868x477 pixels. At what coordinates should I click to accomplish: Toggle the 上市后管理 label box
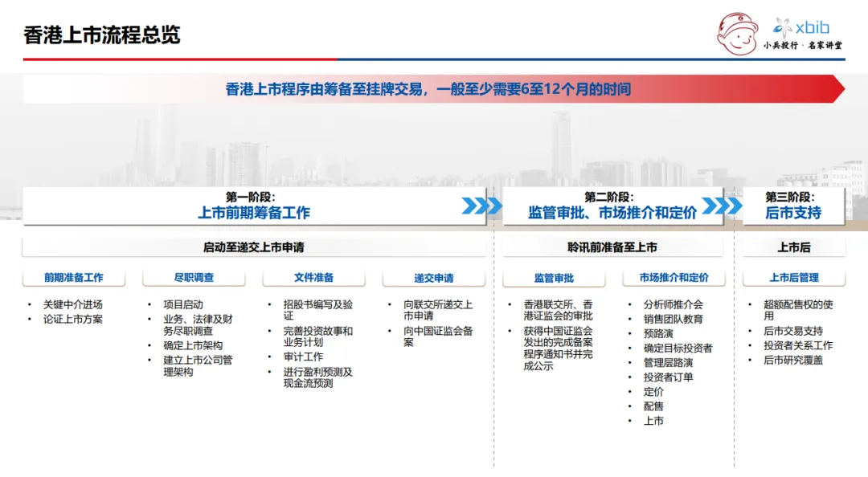795,277
